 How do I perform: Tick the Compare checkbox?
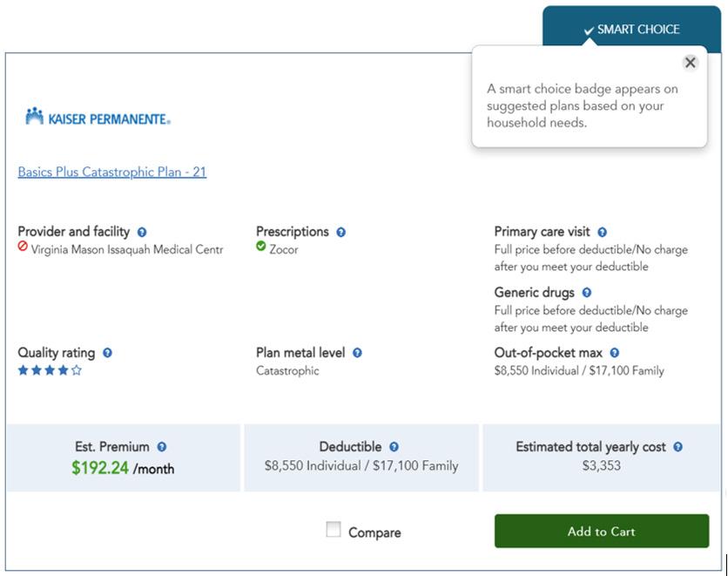point(334,530)
